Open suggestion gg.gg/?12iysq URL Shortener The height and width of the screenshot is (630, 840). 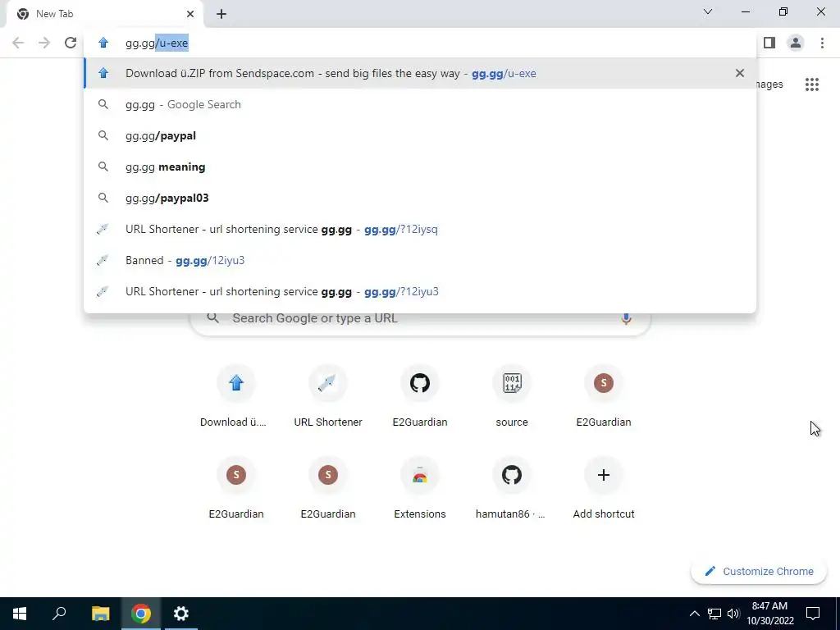point(420,230)
